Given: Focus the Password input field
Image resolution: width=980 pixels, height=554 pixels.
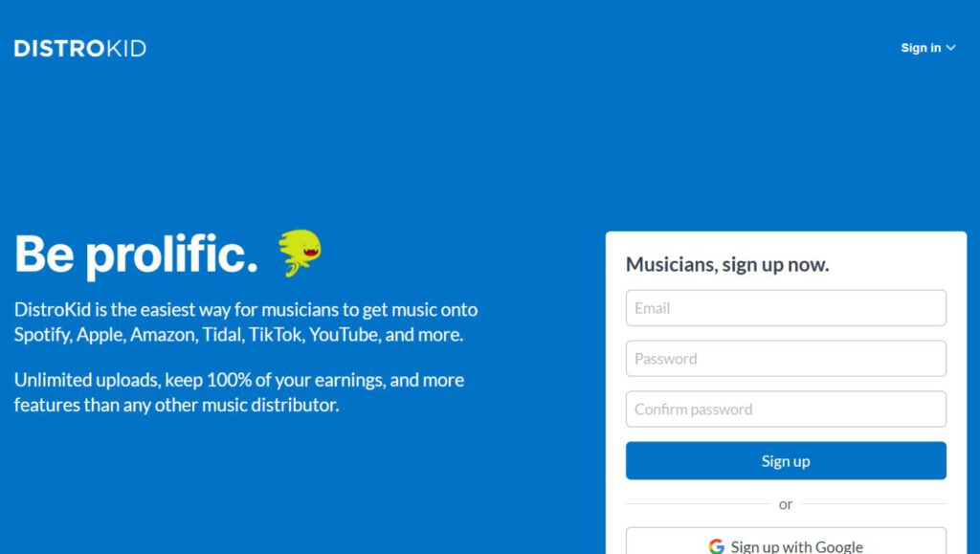Looking at the screenshot, I should pos(786,359).
